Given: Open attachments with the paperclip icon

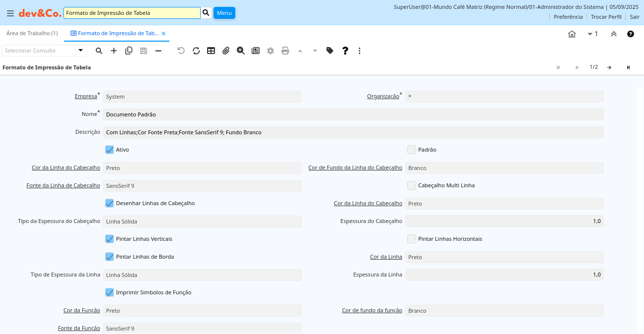Looking at the screenshot, I should pyautogui.click(x=226, y=51).
